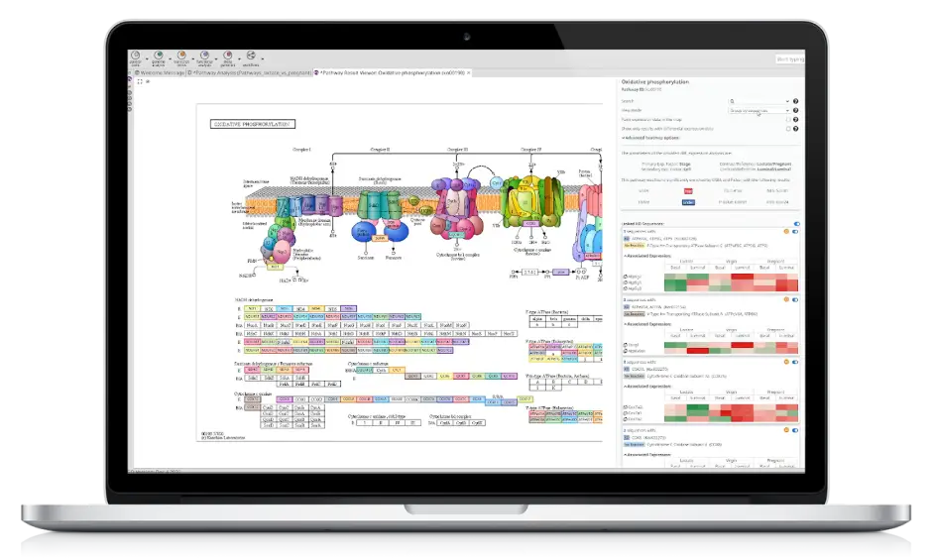Click the No Reaction badge in first card
Image resolution: width=933 pixels, height=560 pixels.
click(x=635, y=245)
